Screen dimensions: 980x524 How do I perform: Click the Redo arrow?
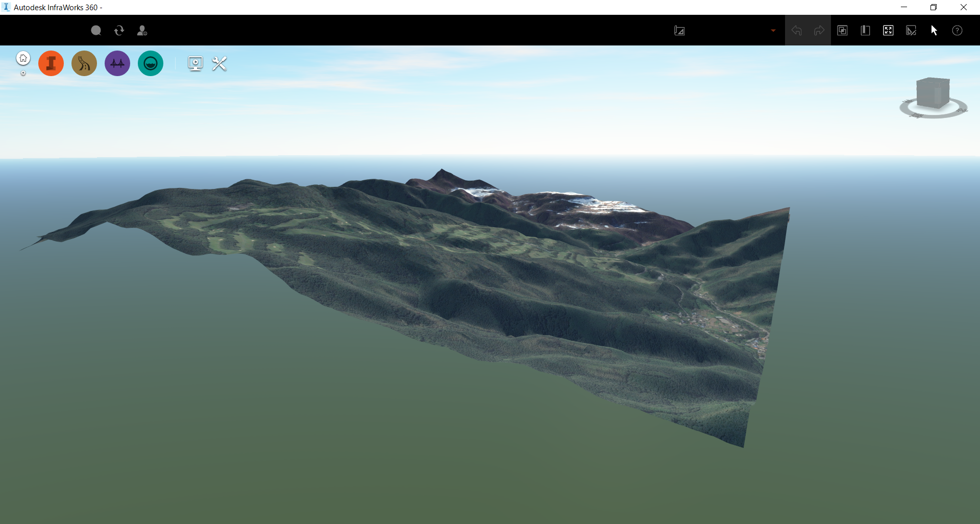819,30
